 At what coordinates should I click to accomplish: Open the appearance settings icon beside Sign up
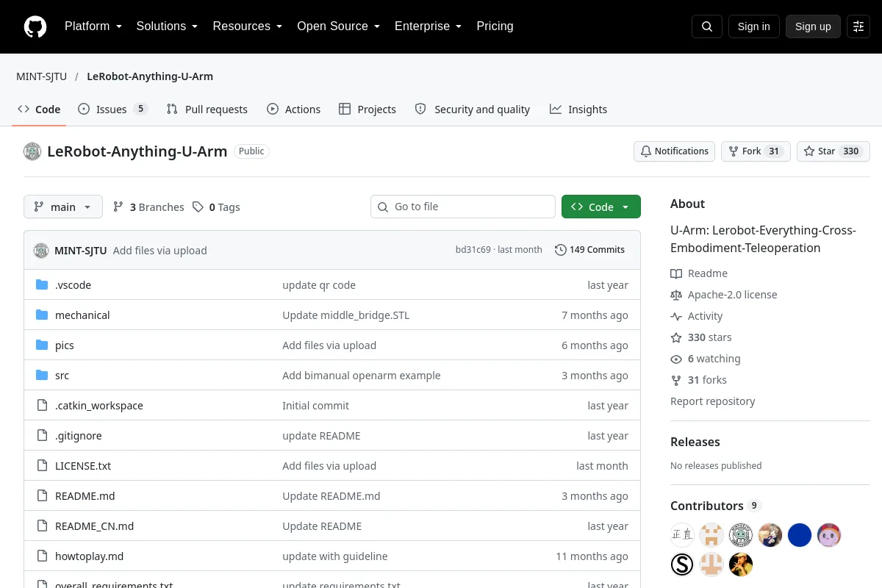click(x=858, y=26)
